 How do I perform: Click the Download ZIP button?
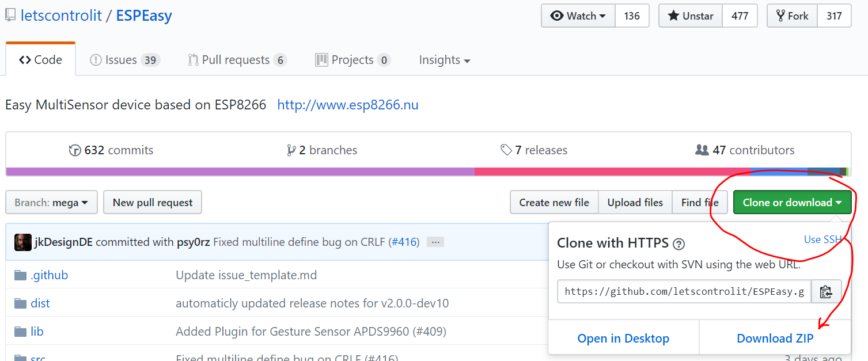(x=775, y=339)
